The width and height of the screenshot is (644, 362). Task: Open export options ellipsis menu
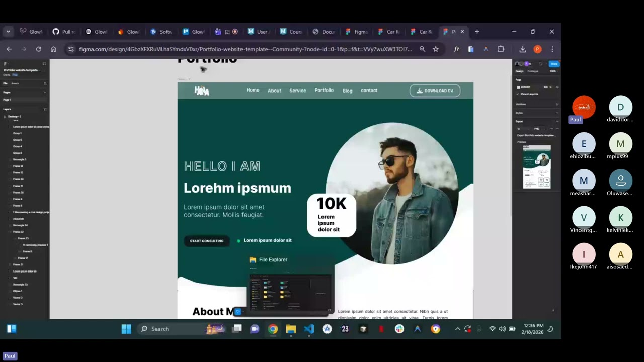coord(551,129)
